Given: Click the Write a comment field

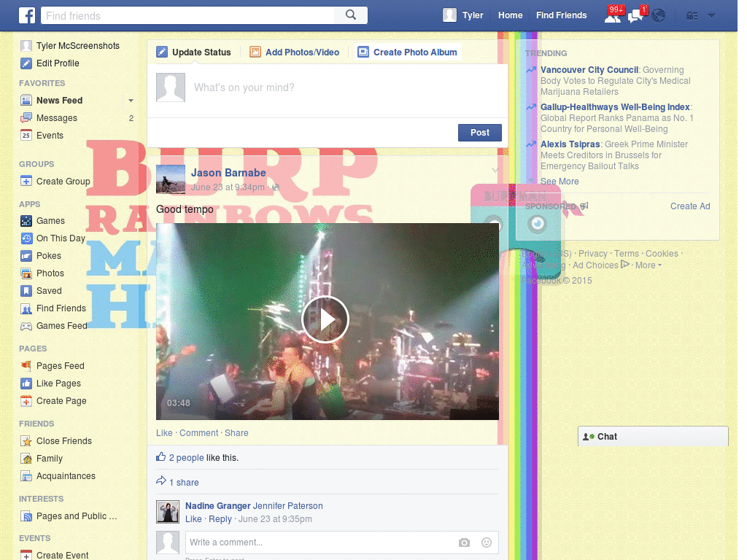Looking at the screenshot, I should (320, 542).
